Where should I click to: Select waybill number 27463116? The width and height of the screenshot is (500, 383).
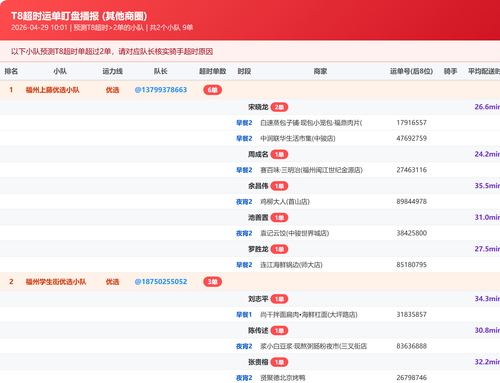411,170
